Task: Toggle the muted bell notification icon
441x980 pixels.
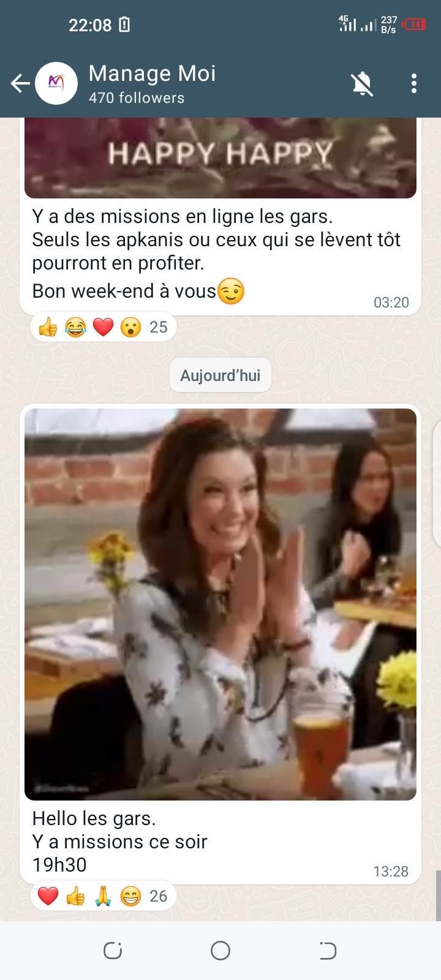Action: [362, 83]
